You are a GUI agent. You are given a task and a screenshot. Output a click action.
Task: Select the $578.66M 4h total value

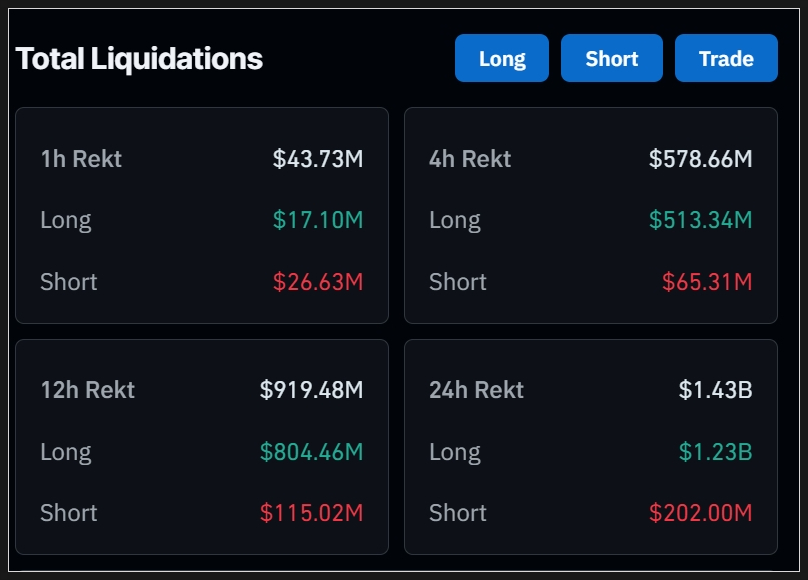point(700,159)
